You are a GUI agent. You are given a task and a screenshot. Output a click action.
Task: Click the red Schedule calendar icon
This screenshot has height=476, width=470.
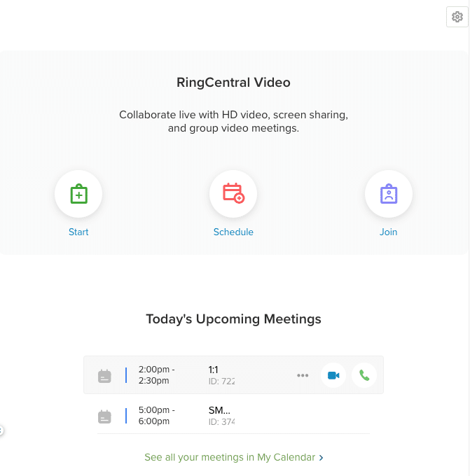pyautogui.click(x=233, y=194)
